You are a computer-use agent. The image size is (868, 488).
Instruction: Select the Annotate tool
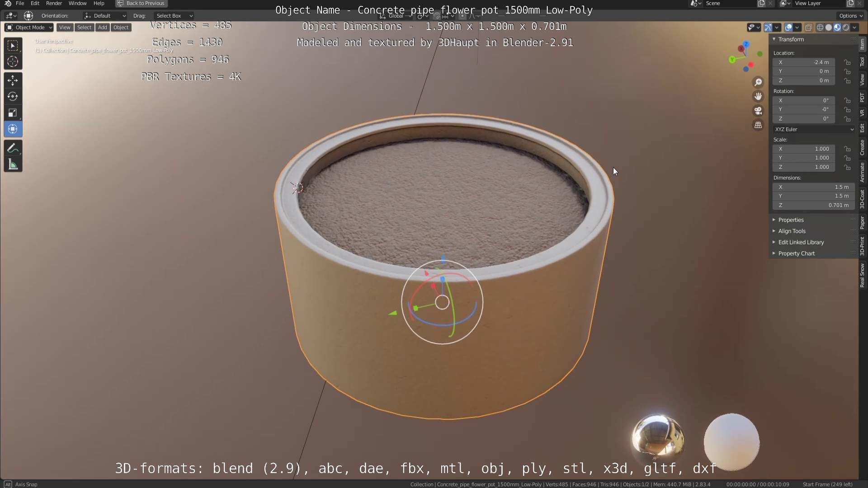click(x=13, y=148)
